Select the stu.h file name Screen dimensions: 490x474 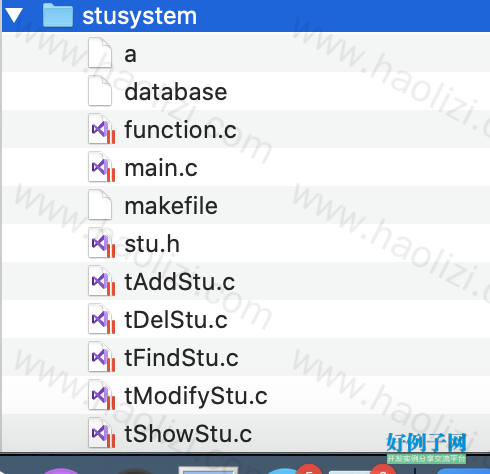tap(152, 244)
